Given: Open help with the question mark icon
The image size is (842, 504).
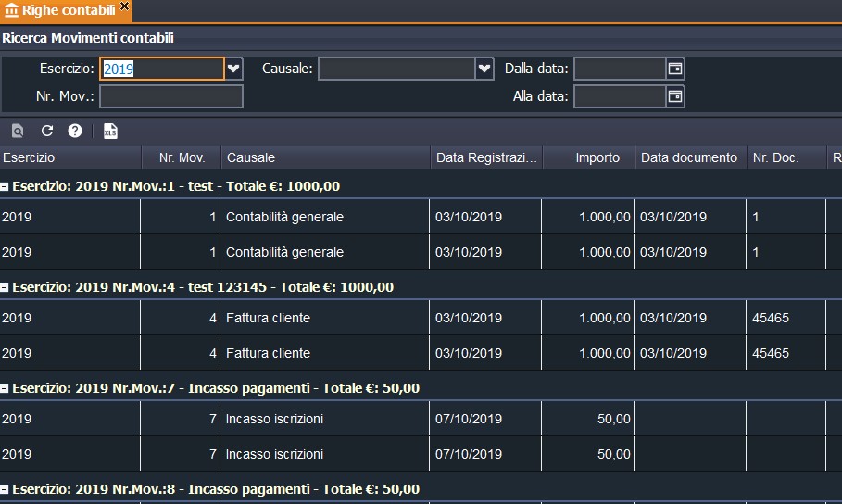Looking at the screenshot, I should click(x=75, y=131).
